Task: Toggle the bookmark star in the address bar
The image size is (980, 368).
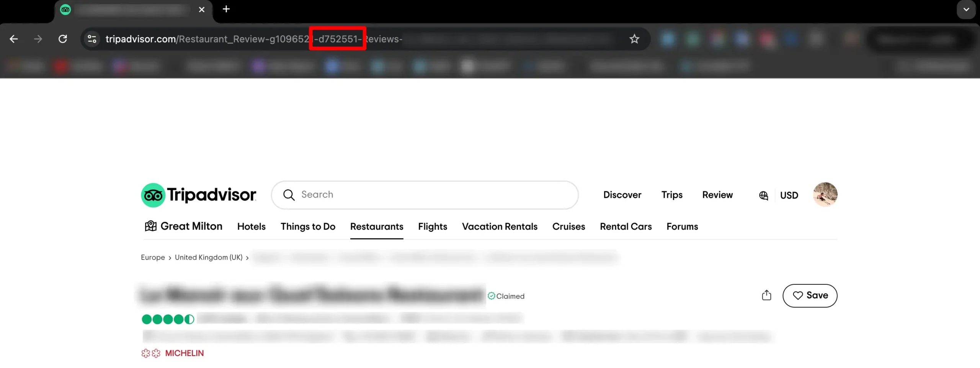Action: click(x=634, y=39)
